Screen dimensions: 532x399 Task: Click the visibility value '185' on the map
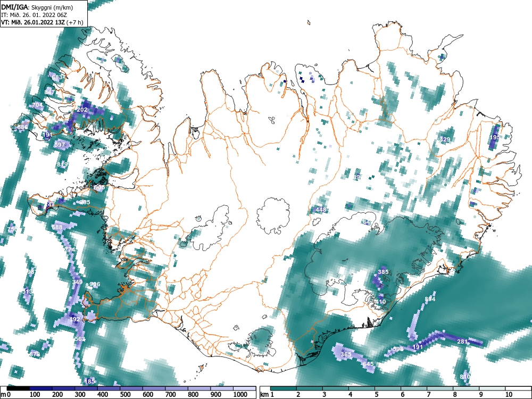pyautogui.click(x=89, y=381)
